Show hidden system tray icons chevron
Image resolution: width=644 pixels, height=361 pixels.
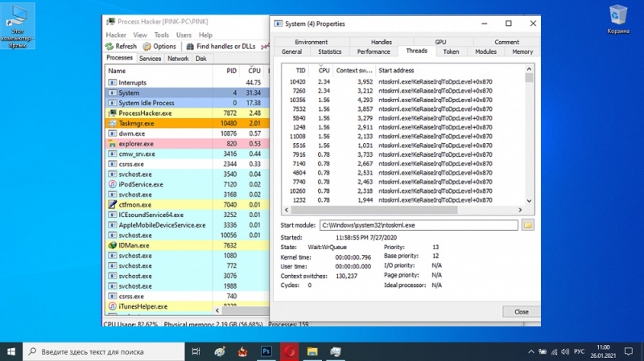pos(531,351)
